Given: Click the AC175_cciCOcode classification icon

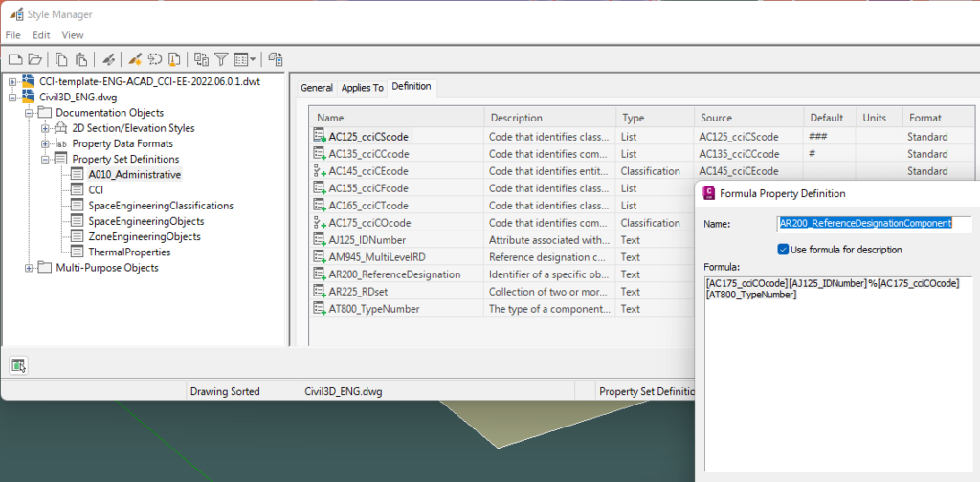Looking at the screenshot, I should point(320,223).
